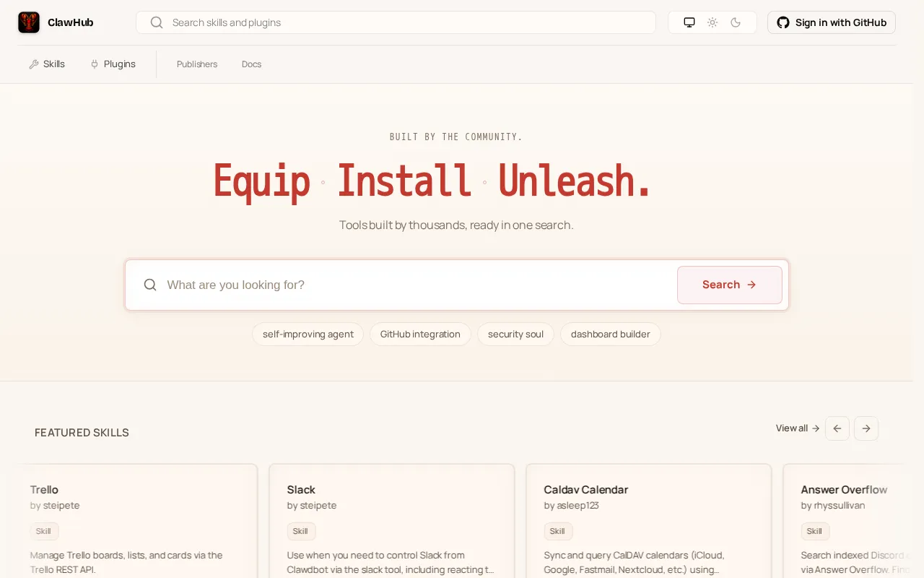Switch to light theme sun icon
The image size is (924, 578).
pos(712,22)
